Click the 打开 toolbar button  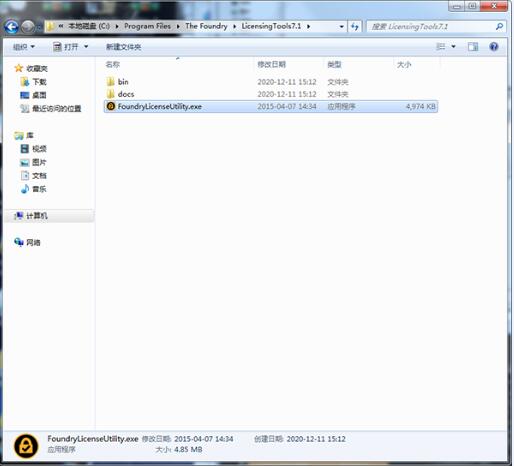click(x=66, y=47)
